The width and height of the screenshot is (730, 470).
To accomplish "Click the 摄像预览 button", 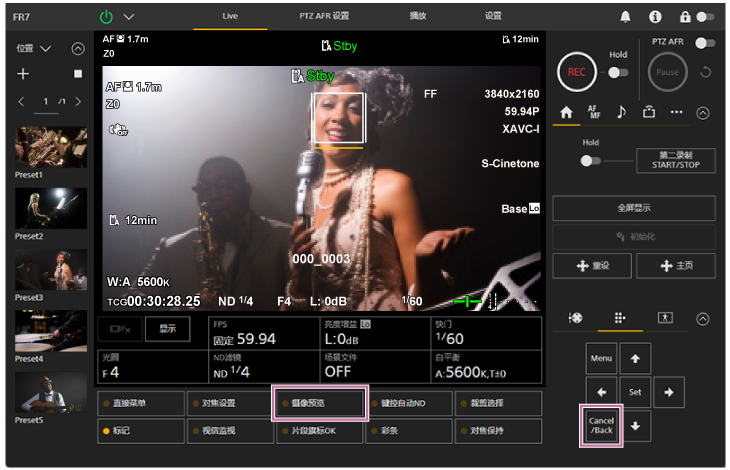I will point(320,403).
